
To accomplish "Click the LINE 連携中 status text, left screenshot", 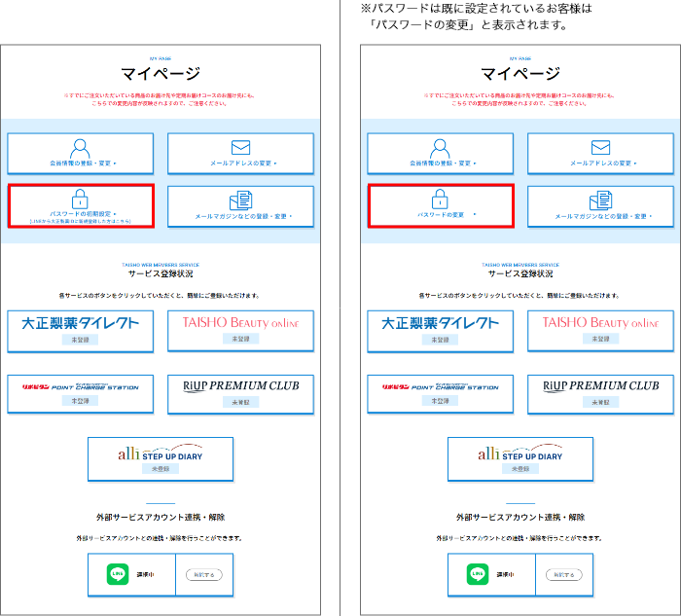I will (x=145, y=574).
